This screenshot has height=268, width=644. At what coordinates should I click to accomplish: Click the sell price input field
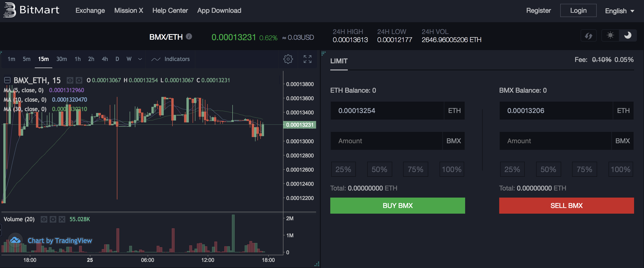click(x=556, y=111)
